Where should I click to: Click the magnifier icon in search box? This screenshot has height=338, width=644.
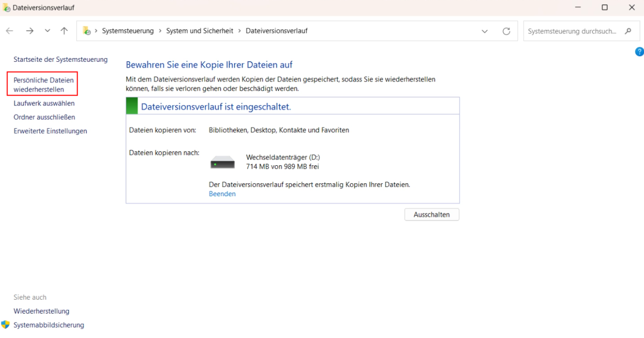629,31
